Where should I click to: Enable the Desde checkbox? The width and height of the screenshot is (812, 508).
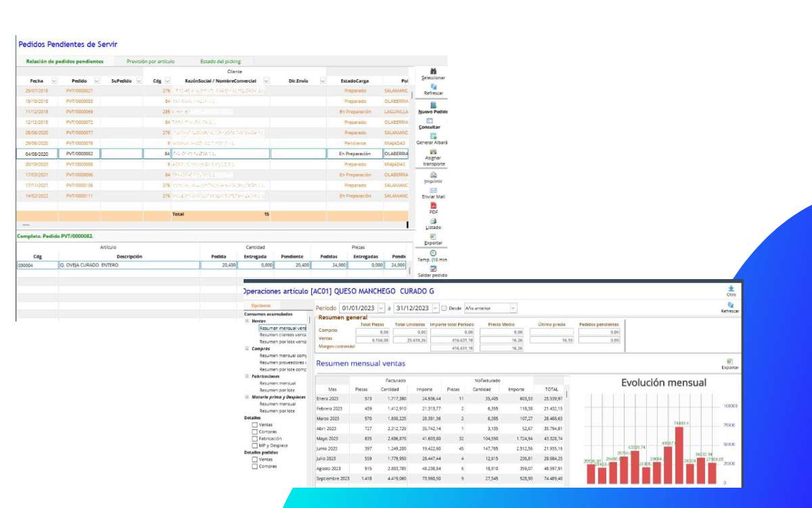pos(444,308)
